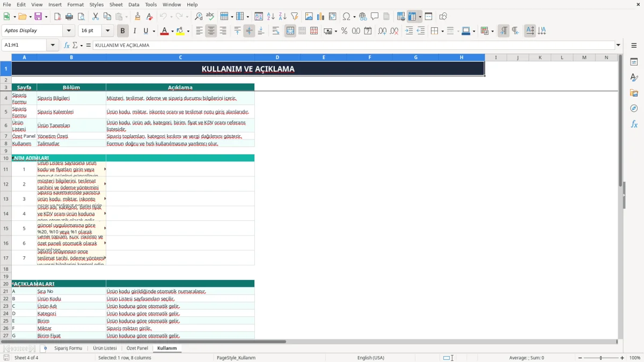The image size is (644, 362).
Task: Click zoom in plus button
Action: click(x=622, y=358)
